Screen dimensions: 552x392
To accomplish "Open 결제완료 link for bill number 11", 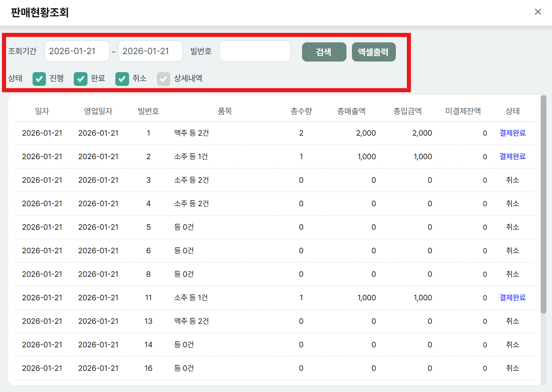I will click(512, 298).
